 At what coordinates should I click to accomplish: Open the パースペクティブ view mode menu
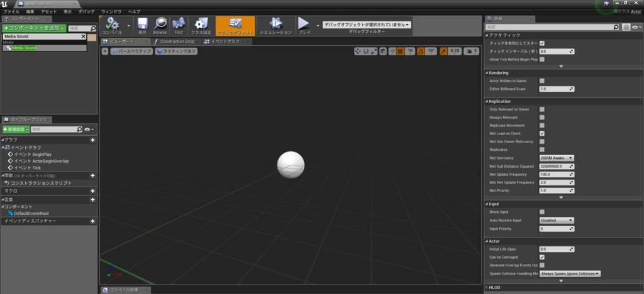coord(132,52)
